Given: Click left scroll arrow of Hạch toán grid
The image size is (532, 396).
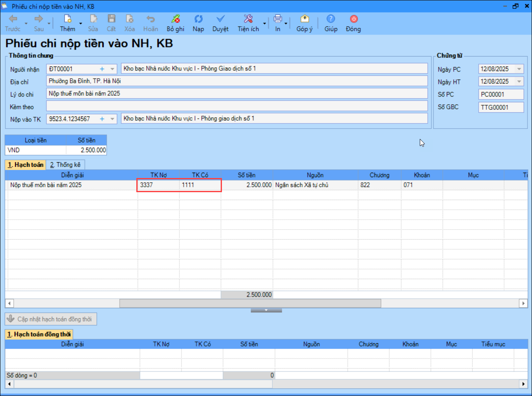Looking at the screenshot, I should [x=9, y=304].
